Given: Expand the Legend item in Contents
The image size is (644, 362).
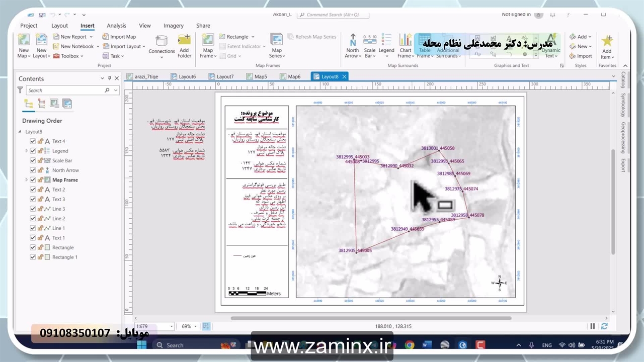Looking at the screenshot, I should click(26, 151).
